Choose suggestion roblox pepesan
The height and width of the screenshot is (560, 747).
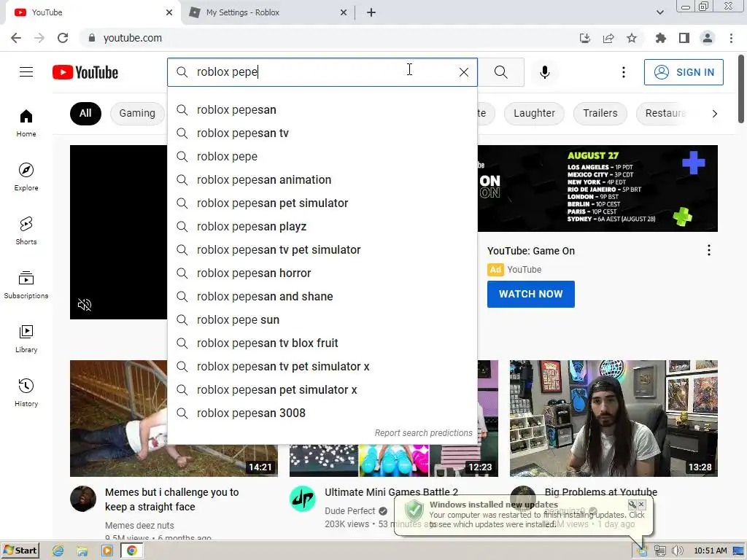322,110
